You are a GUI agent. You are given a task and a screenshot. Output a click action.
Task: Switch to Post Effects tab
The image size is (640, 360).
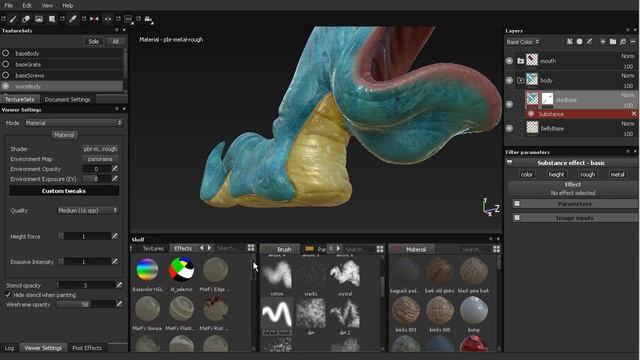(x=87, y=348)
